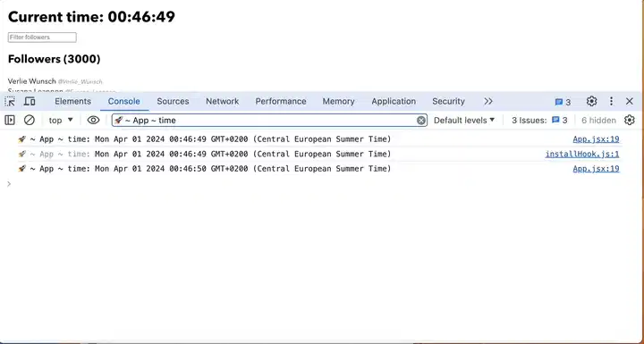644x344 pixels.
Task: Open the top JavaScript context dropdown
Action: 61,120
